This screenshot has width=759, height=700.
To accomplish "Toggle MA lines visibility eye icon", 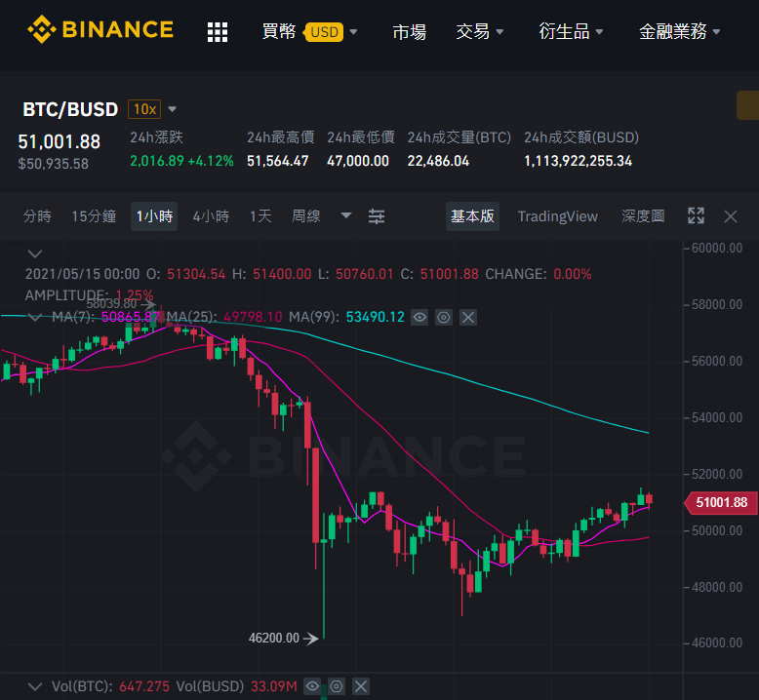I will click(419, 318).
